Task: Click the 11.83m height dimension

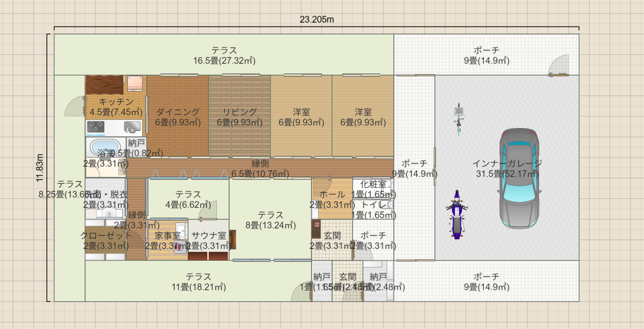Action: coord(39,168)
